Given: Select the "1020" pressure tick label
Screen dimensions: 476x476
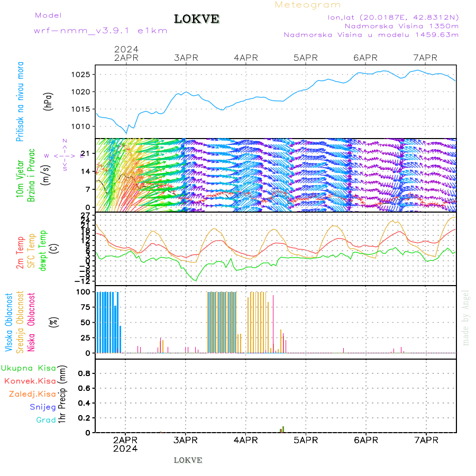Looking at the screenshot, I should pyautogui.click(x=81, y=92).
